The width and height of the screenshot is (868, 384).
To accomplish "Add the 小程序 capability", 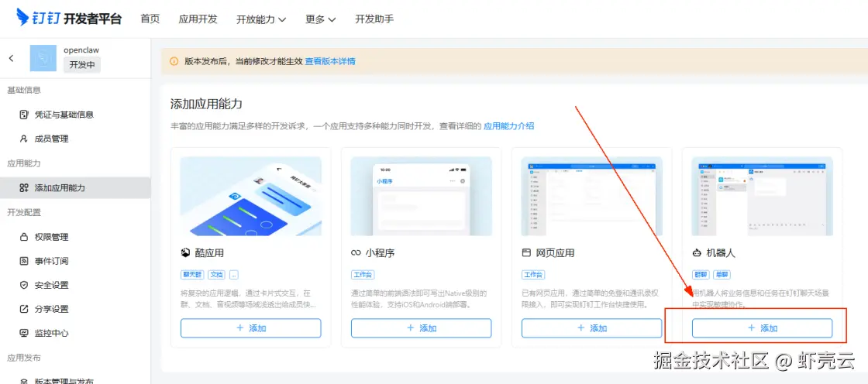I will [422, 328].
